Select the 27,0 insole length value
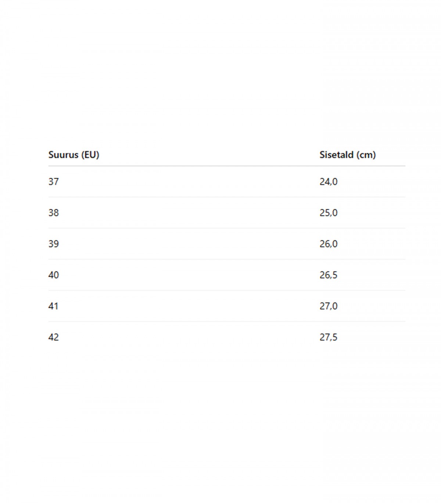441x504 pixels. pyautogui.click(x=328, y=306)
